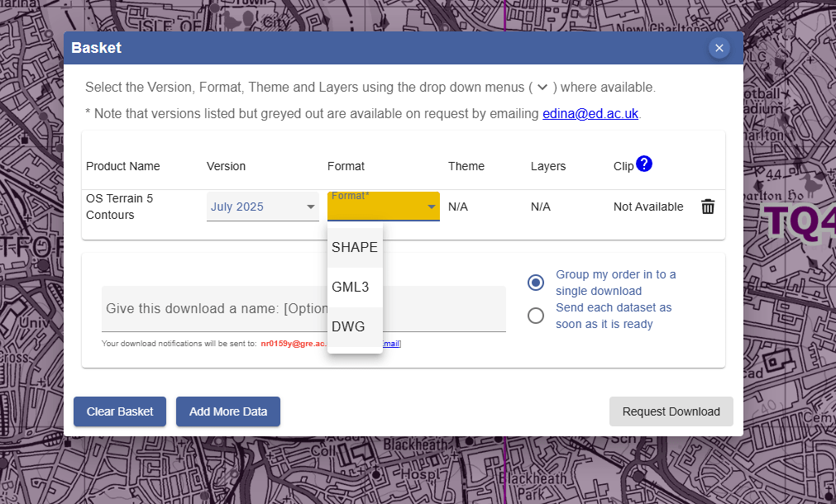Close the Basket dialog with the X icon

pyautogui.click(x=719, y=48)
